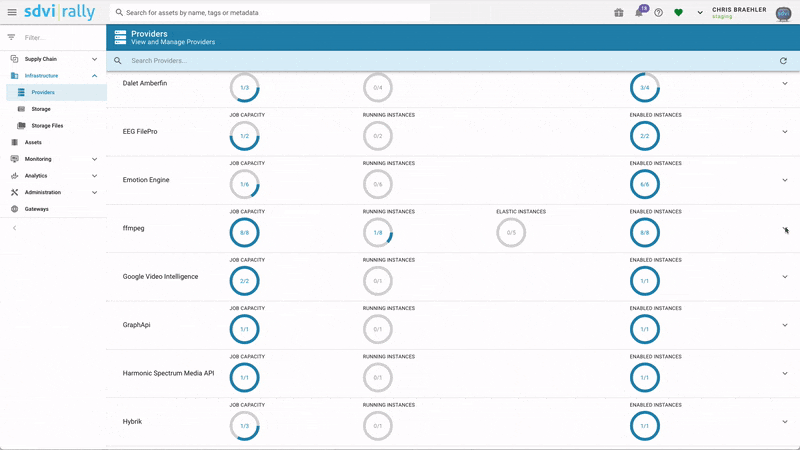Image resolution: width=800 pixels, height=450 pixels.
Task: Click the user avatar picture
Action: pos(783,13)
